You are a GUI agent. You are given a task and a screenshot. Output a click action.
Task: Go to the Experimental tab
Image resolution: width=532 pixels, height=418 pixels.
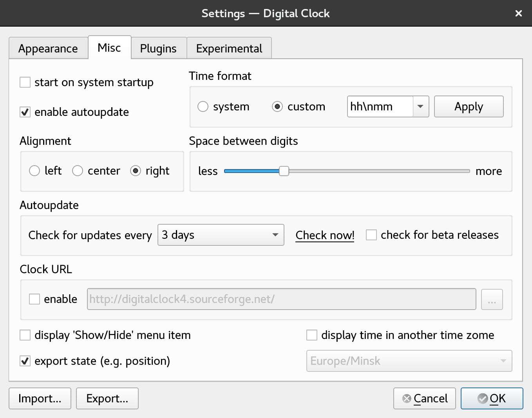[x=229, y=49]
